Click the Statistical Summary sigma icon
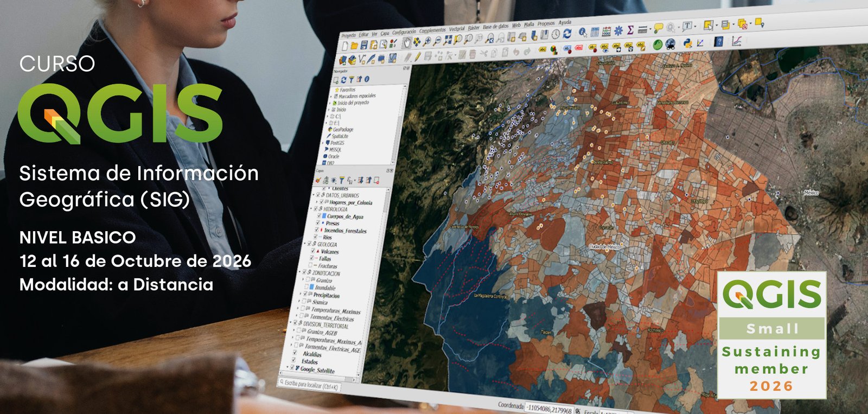Image resolution: width=868 pixels, height=414 pixels. click(x=630, y=30)
